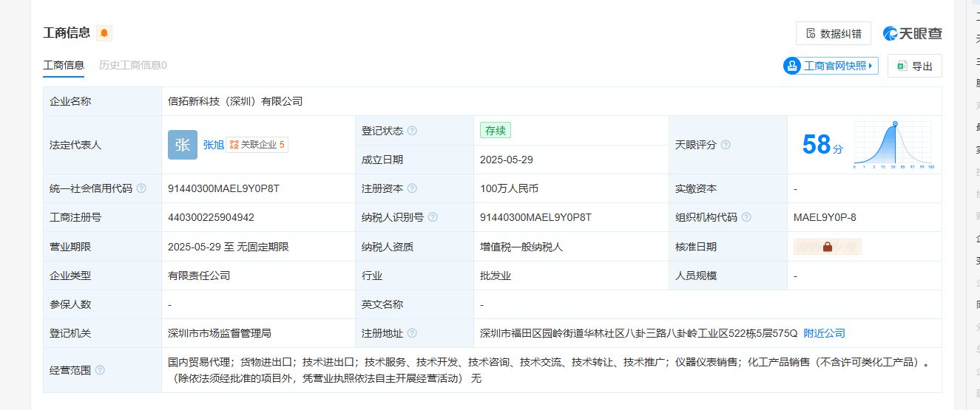Click the 张 avatar of the legal representative
The width and height of the screenshot is (980, 410).
tap(183, 145)
